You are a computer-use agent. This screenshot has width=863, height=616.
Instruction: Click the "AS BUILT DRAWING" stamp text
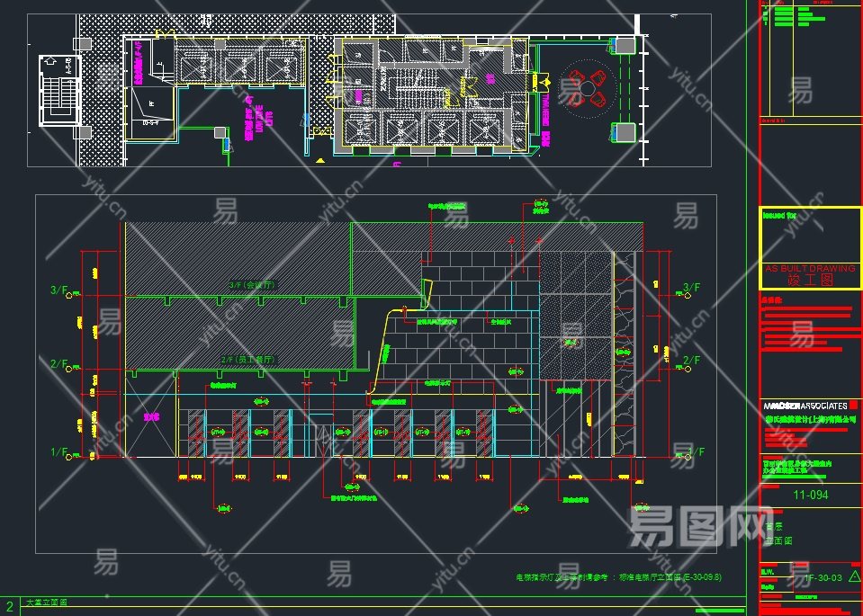click(810, 268)
